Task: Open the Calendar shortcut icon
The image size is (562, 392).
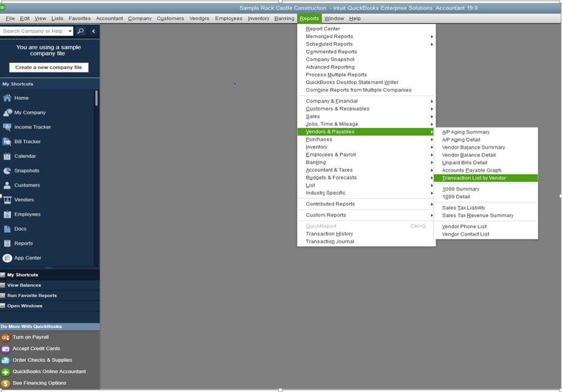Action: pos(7,156)
